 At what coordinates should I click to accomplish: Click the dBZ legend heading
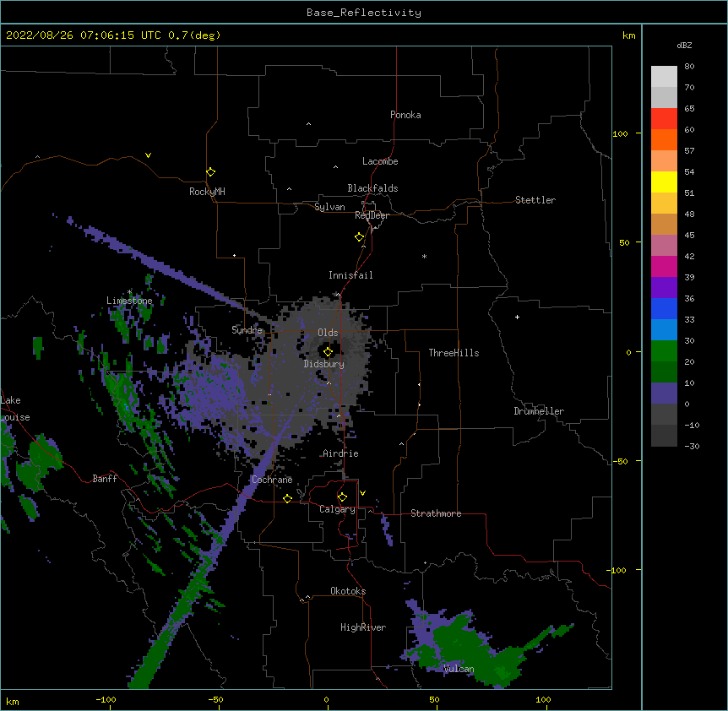coord(684,45)
